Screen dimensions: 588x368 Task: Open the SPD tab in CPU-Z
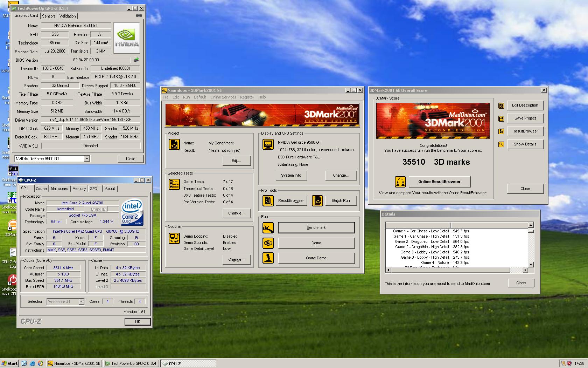93,189
